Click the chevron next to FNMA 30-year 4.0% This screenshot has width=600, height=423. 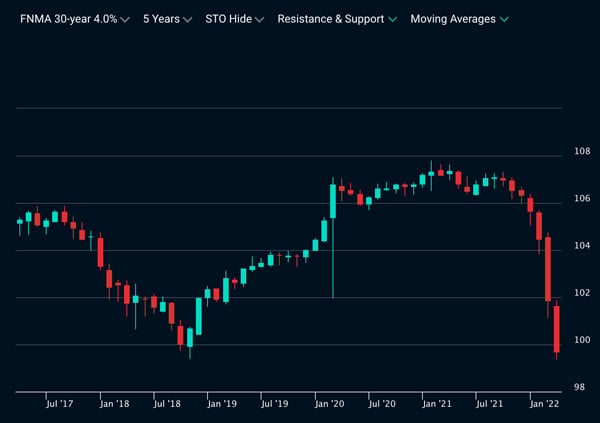tap(125, 20)
